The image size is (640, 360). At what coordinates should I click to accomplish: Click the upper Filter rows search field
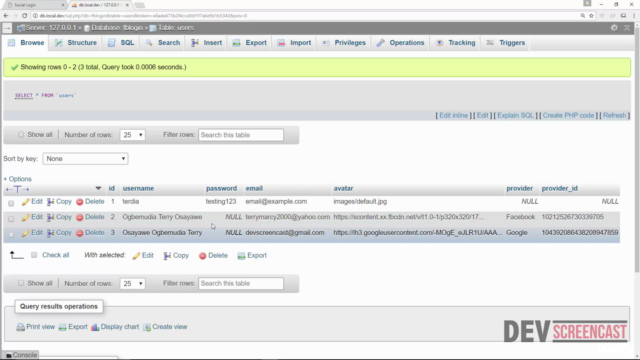coord(241,135)
